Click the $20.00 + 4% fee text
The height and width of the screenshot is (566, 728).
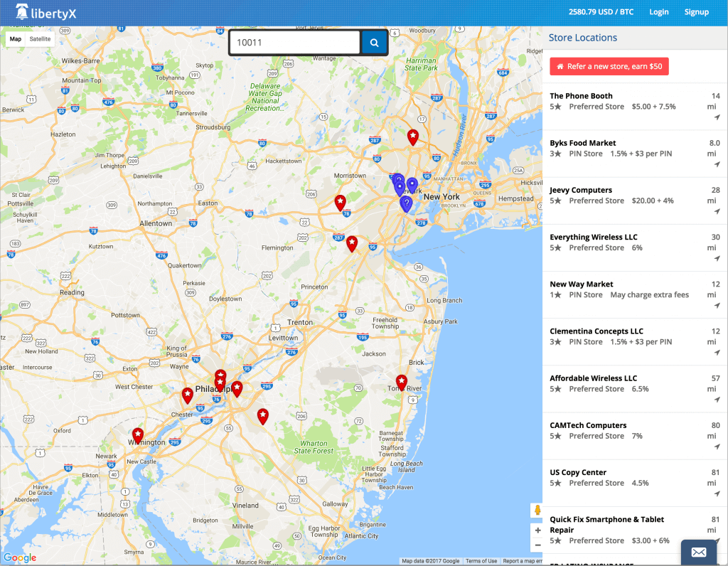click(x=653, y=201)
